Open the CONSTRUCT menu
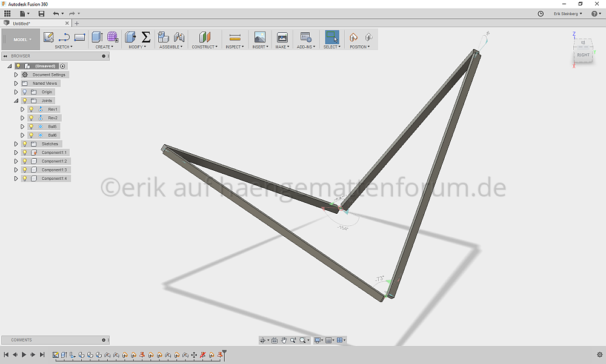Screen dimensions: 606x364 (204, 47)
